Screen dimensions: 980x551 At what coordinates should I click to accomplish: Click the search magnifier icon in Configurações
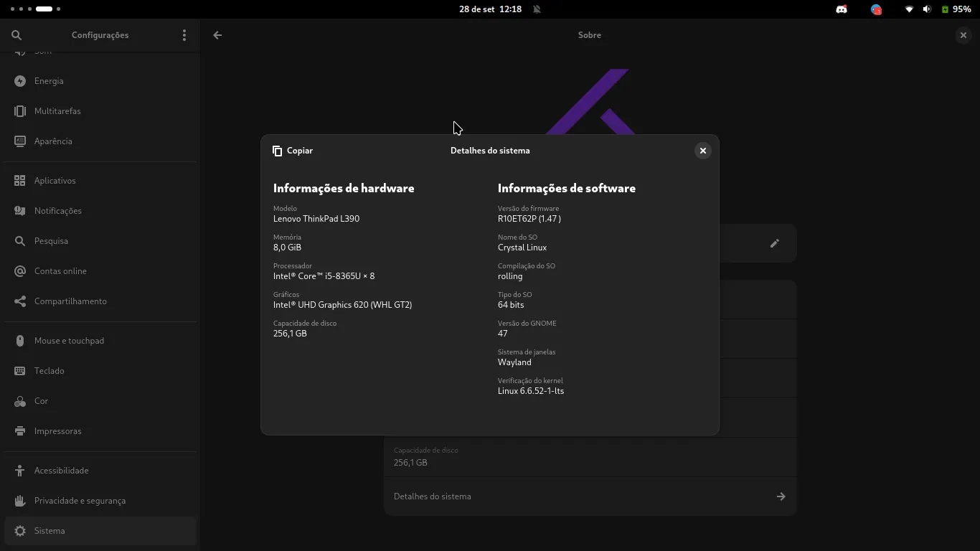click(x=17, y=35)
